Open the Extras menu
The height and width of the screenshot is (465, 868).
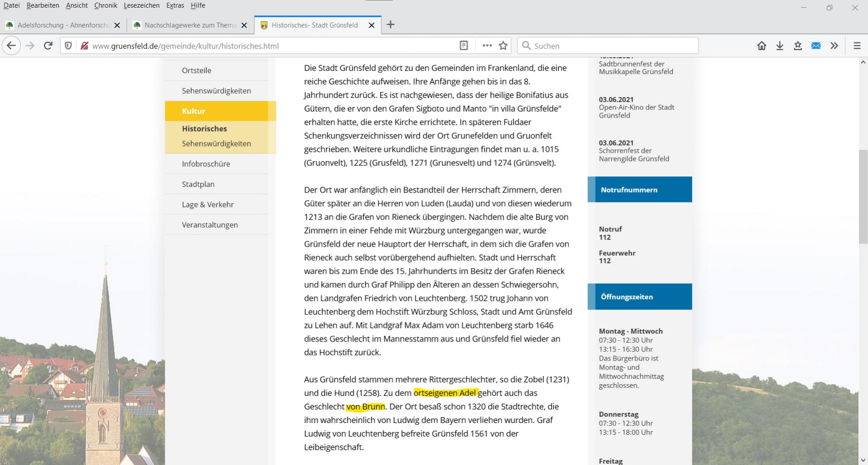175,5
